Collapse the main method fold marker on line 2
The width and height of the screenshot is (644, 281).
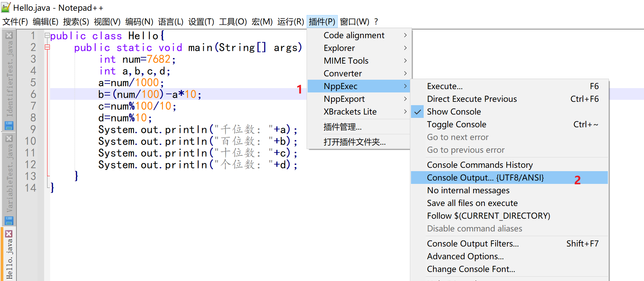47,47
